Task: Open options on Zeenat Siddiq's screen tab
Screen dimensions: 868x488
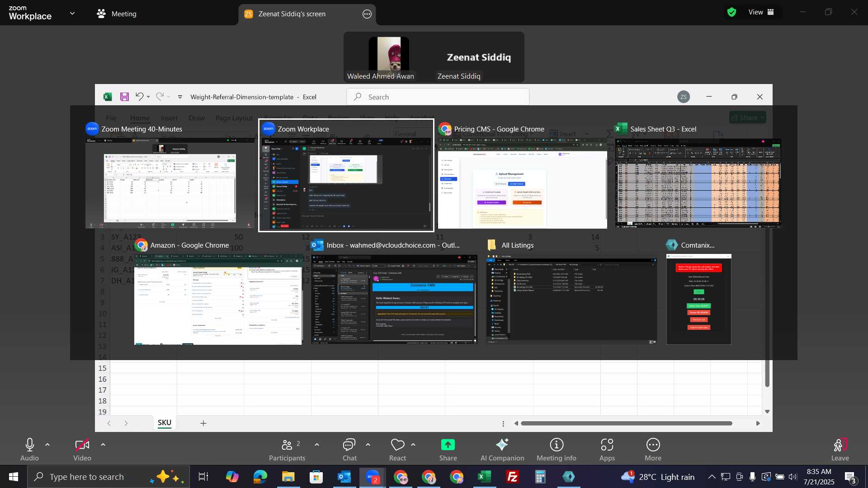Action: (367, 14)
